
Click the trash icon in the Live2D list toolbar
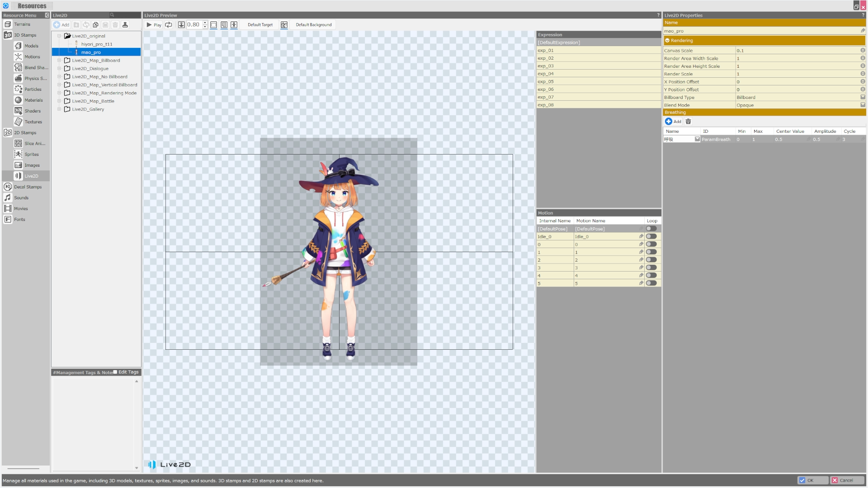115,25
